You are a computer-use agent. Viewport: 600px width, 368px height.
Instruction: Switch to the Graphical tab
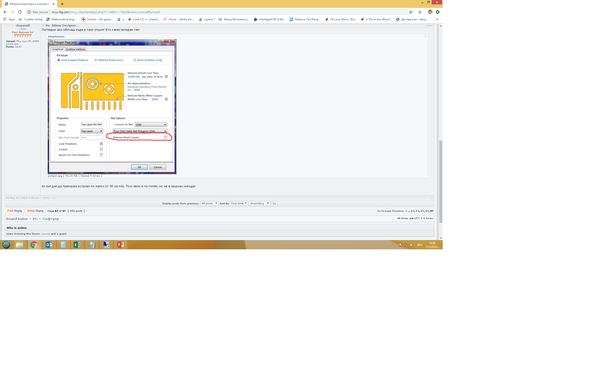58,49
